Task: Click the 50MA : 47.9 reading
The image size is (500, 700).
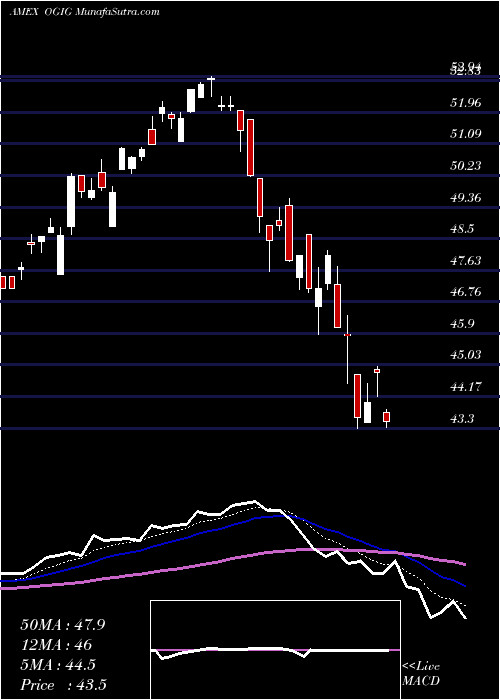Action: (63, 625)
